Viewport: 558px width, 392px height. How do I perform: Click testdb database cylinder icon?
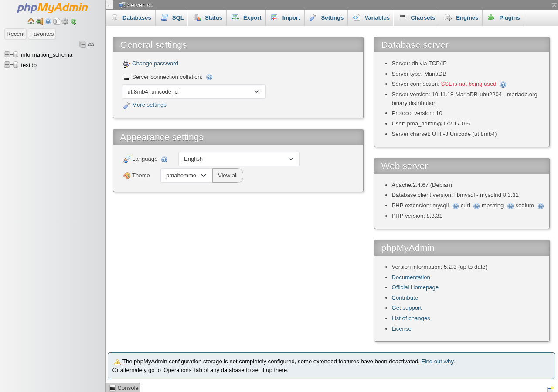tap(16, 65)
